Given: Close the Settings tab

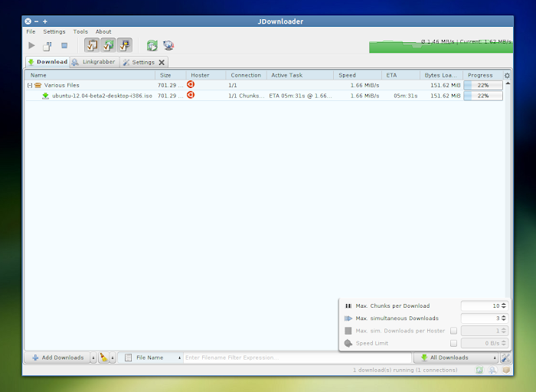Looking at the screenshot, I should tap(162, 62).
